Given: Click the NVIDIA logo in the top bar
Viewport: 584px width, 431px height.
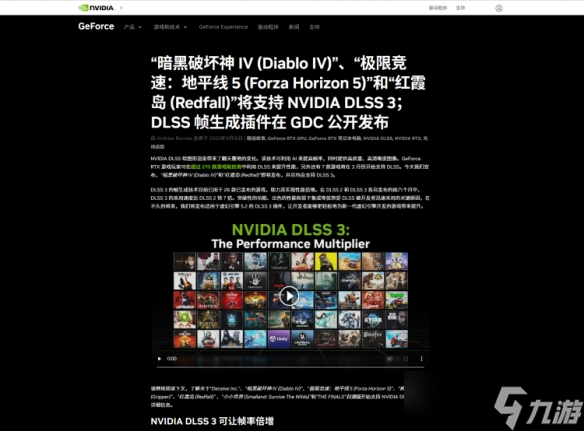Looking at the screenshot, I should [96, 7].
